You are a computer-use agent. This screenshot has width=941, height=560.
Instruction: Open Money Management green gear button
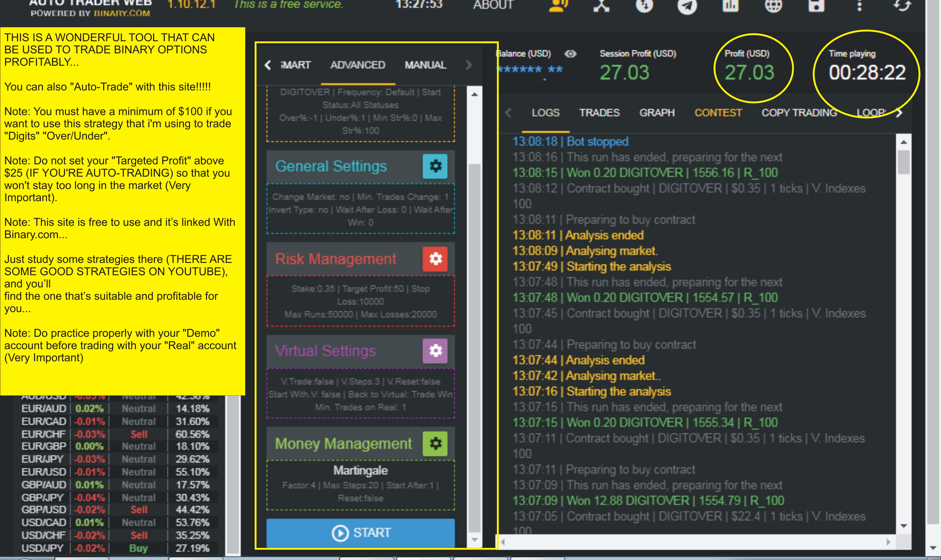[x=435, y=443]
